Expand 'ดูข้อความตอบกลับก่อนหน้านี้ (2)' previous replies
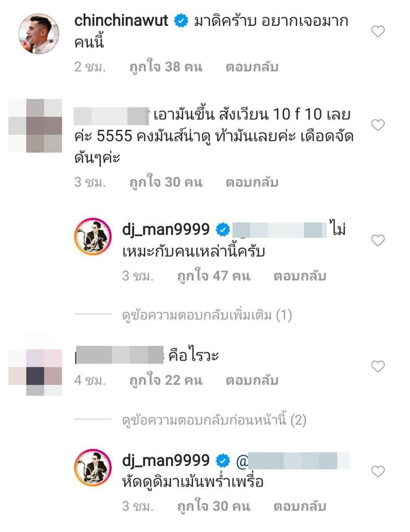 (x=214, y=421)
